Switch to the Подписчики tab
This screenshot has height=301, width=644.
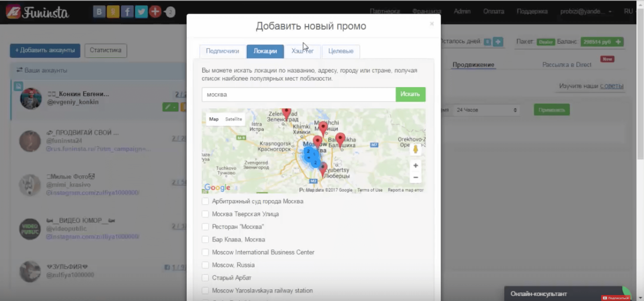click(x=222, y=51)
